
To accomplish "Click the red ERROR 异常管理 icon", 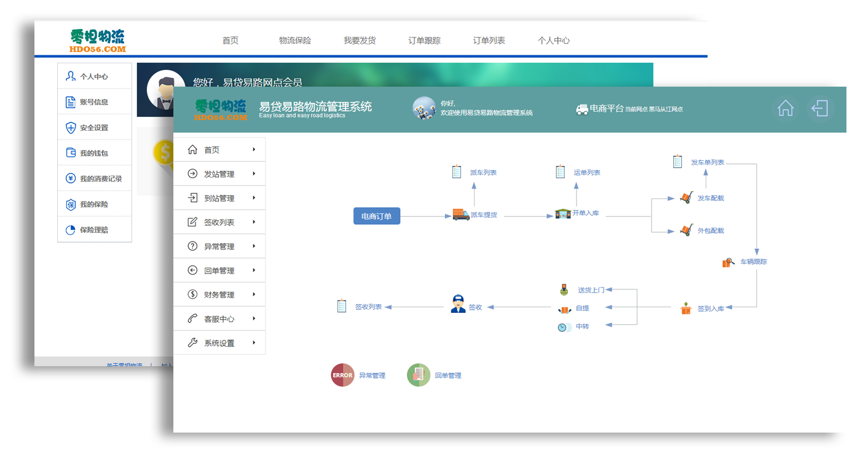I will coord(342,375).
